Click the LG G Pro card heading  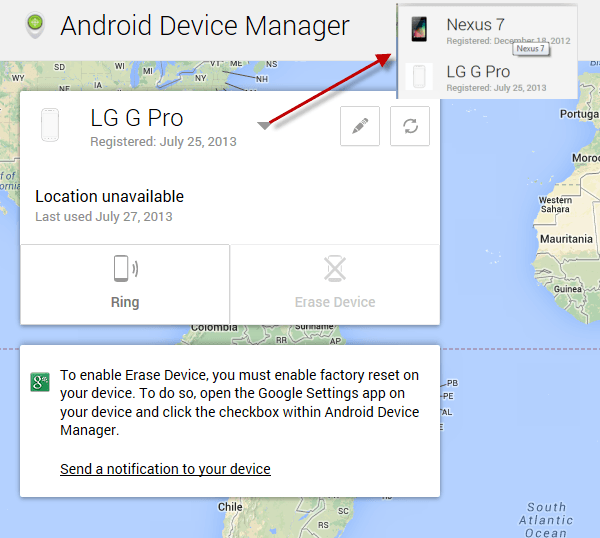[x=137, y=118]
